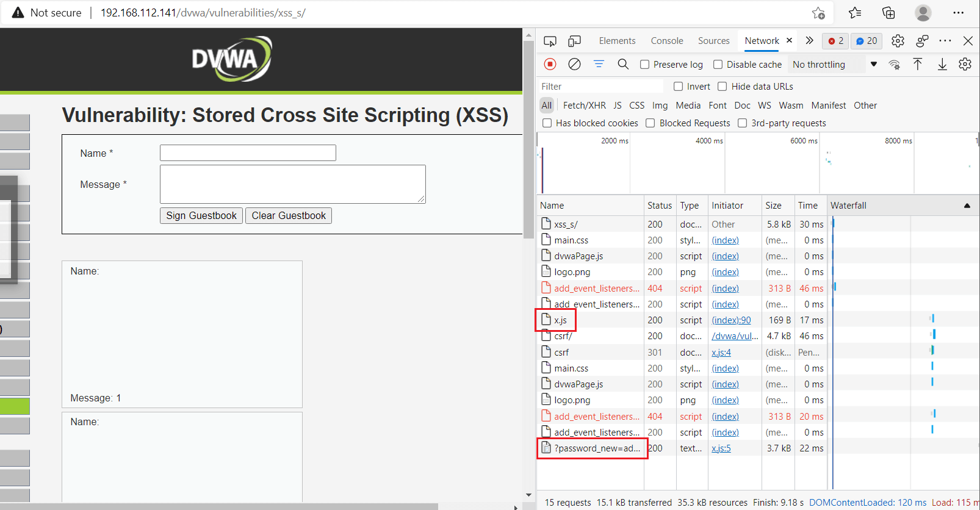980x510 pixels.
Task: Select the xss_s/ request row
Action: click(758, 224)
